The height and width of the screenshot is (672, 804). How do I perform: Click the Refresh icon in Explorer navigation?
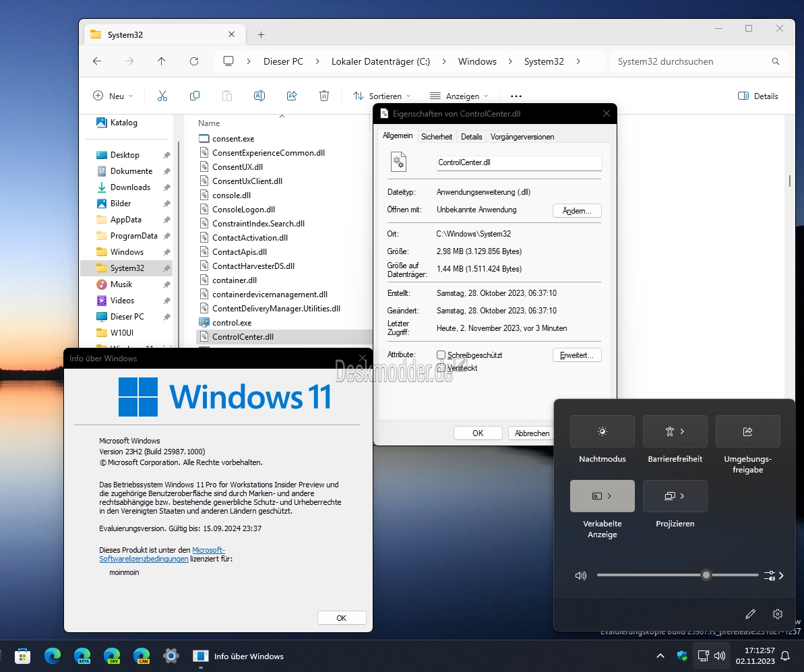pos(194,61)
